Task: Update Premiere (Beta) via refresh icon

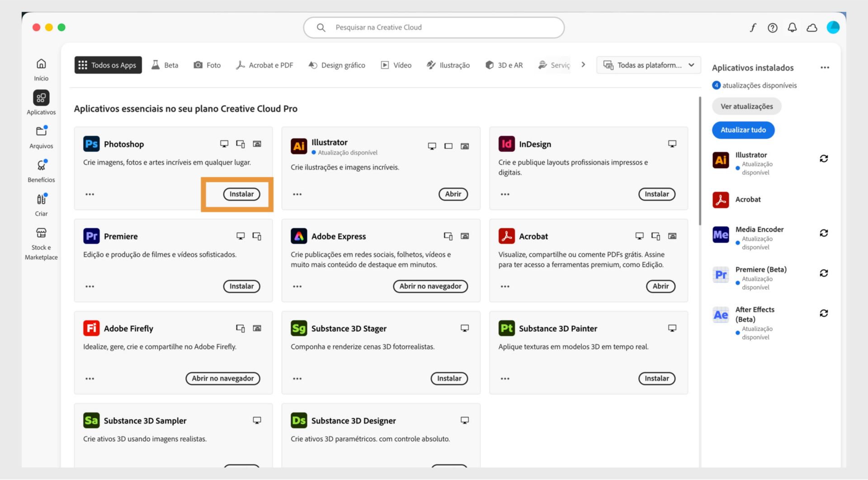Action: (x=824, y=273)
